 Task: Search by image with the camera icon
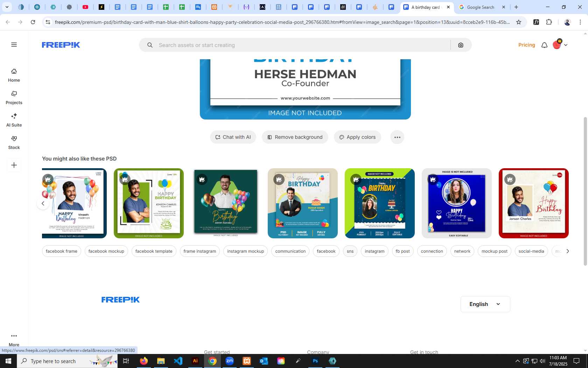(461, 45)
